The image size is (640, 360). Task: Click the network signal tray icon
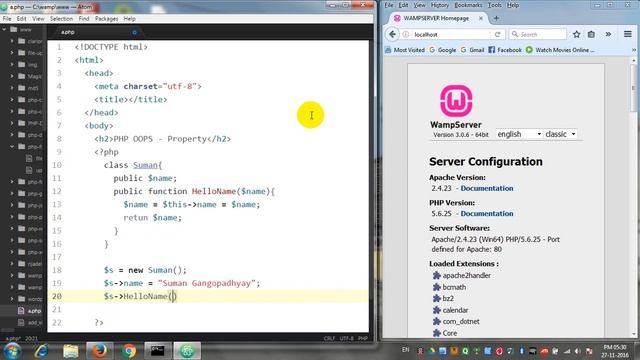pos(567,351)
